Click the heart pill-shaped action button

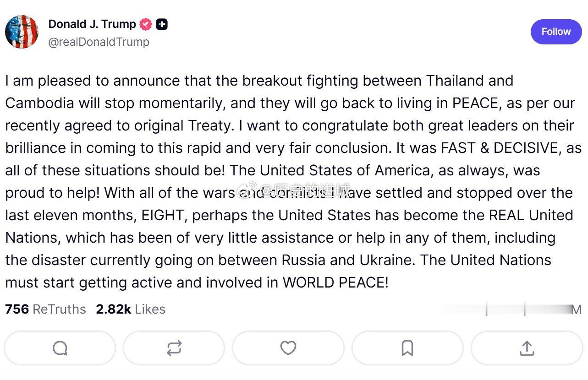point(287,348)
